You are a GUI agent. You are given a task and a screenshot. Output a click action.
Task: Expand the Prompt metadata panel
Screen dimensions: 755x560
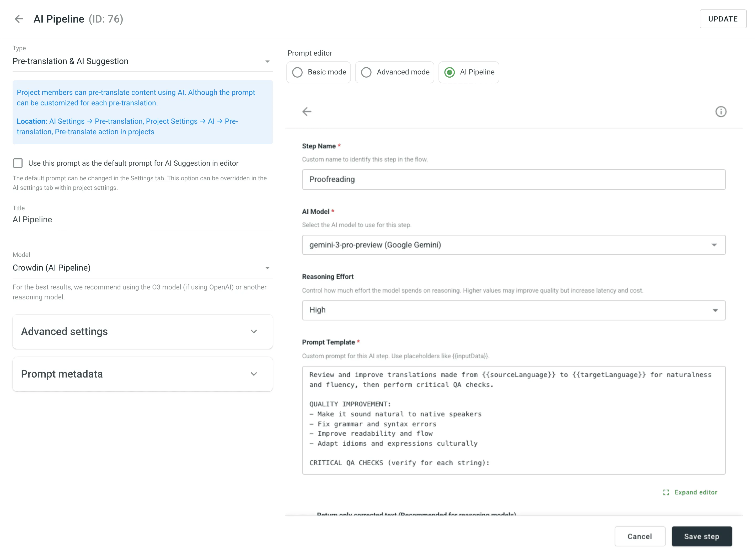[x=142, y=374]
